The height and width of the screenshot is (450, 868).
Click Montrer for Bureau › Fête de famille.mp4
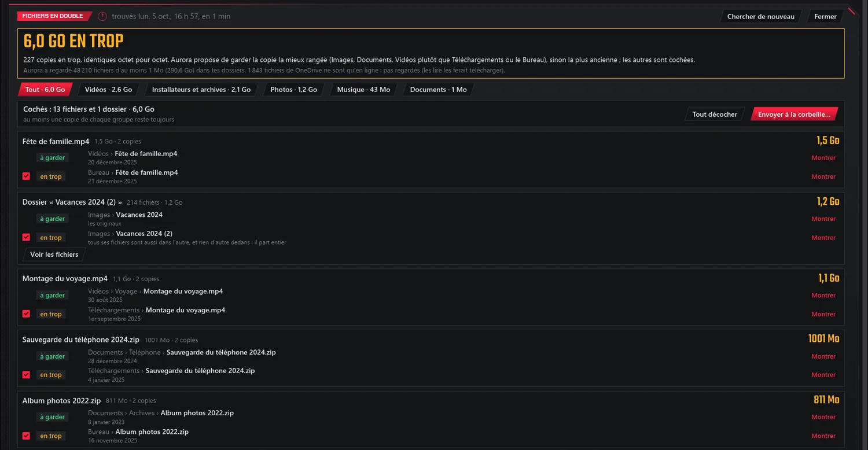[x=823, y=176]
